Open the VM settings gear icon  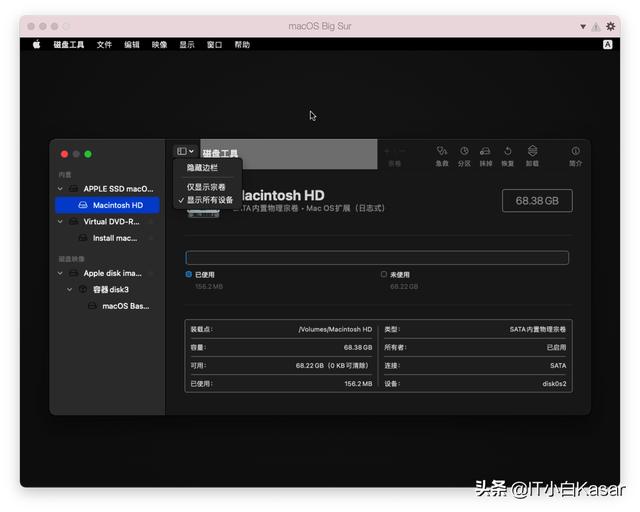click(611, 27)
